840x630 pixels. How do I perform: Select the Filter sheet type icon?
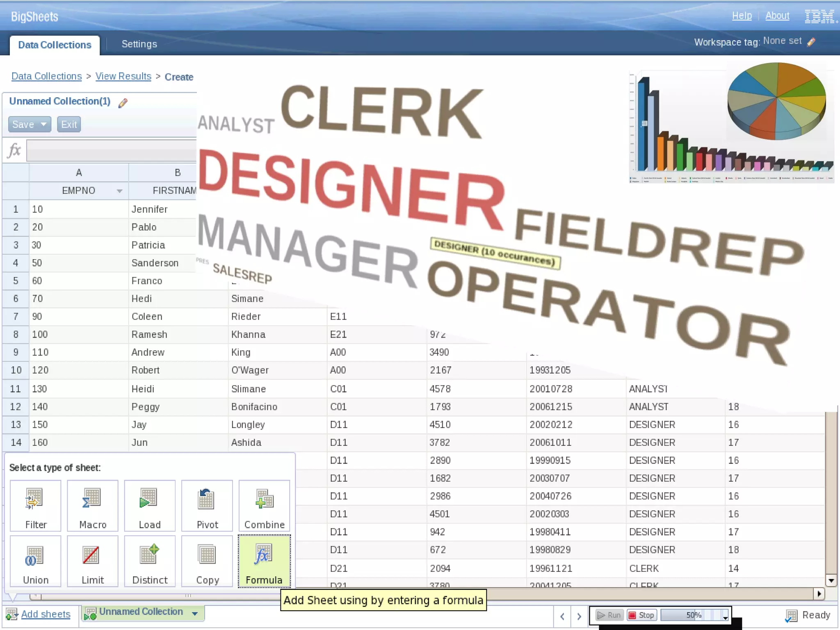click(x=36, y=506)
